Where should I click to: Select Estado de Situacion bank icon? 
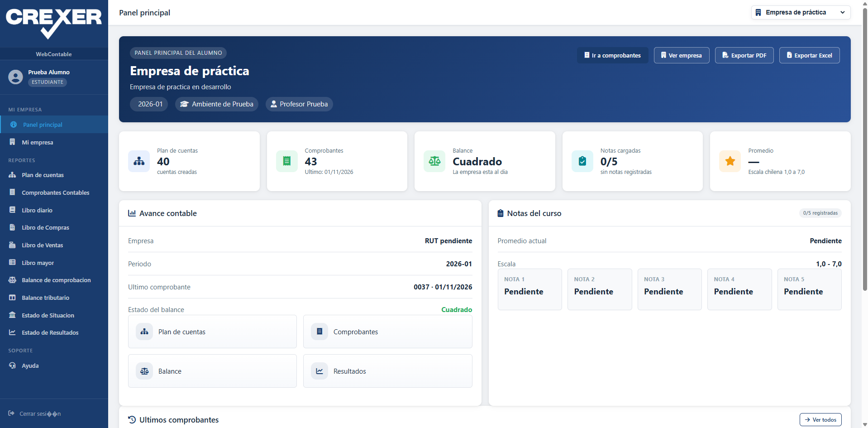(x=12, y=315)
